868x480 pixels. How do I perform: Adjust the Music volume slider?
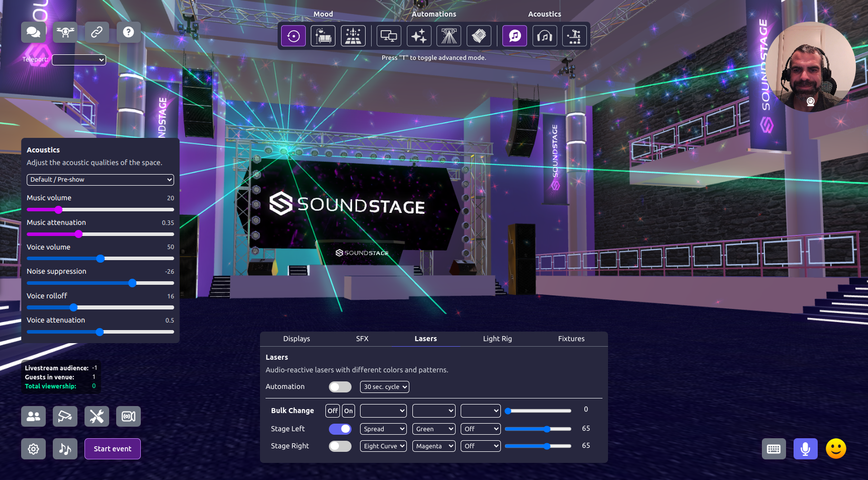100,210
